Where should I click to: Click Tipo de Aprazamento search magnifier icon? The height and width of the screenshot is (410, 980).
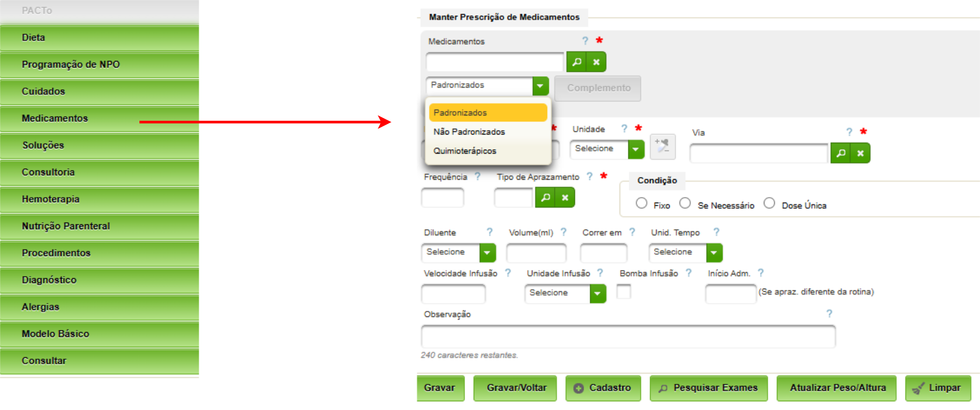[545, 198]
